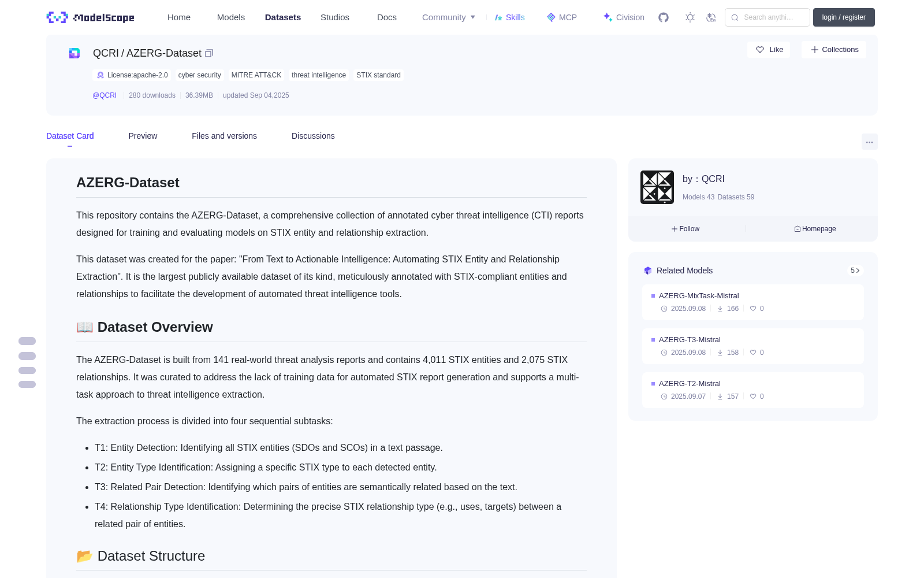Follow the QCRI organization
Image resolution: width=924 pixels, height=578 pixels.
685,229
